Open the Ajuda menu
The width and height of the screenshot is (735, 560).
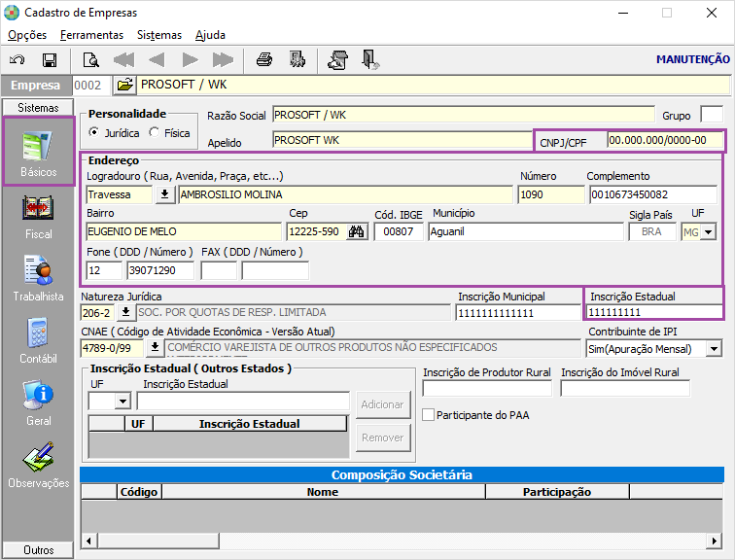click(x=210, y=35)
